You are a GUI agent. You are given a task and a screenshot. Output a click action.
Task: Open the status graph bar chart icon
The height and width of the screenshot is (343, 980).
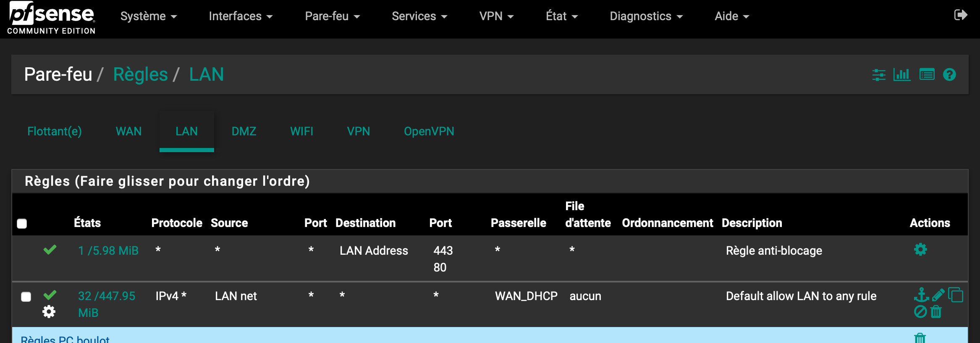[x=902, y=75]
